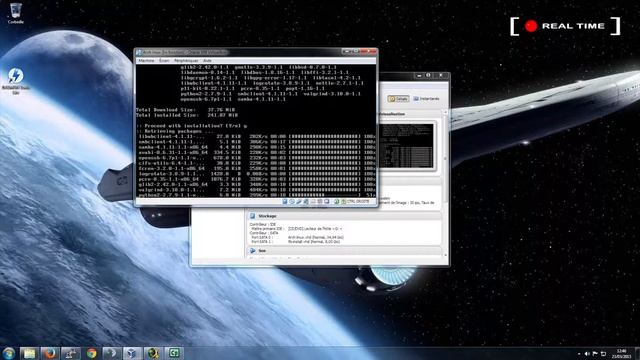Click mouse integration icon in VM status bar
This screenshot has height=360, width=640.
coord(337,202)
